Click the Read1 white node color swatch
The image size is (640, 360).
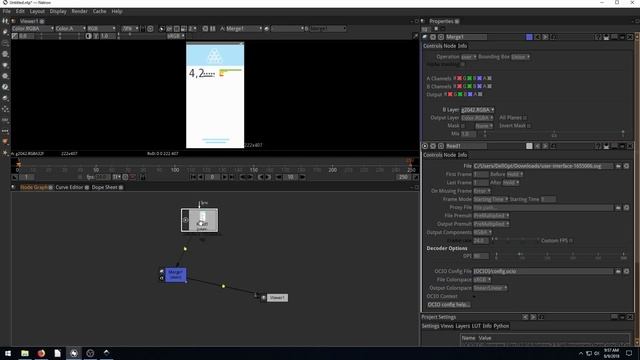click(529, 146)
